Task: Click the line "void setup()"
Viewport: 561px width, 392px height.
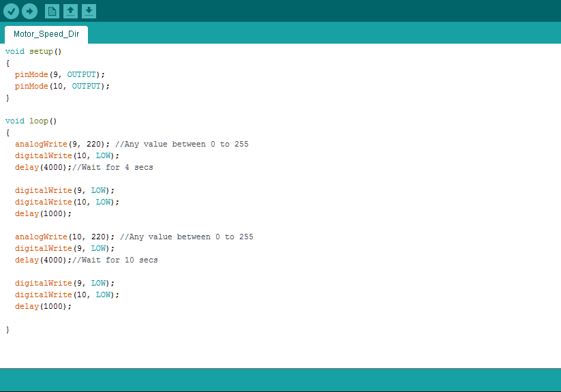Action: tap(33, 52)
